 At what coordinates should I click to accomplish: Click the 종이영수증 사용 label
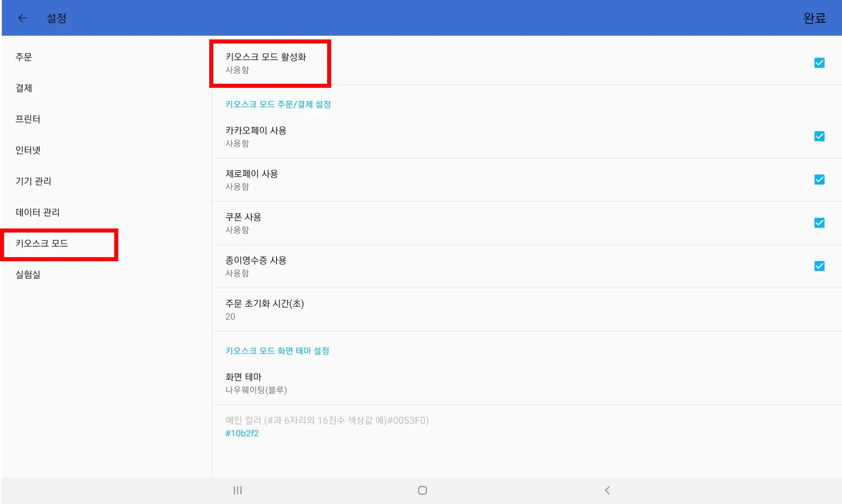point(256,260)
